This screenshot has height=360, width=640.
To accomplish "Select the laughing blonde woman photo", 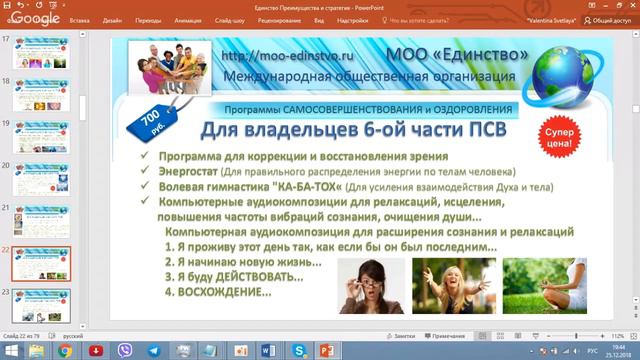I will pos(454,286).
